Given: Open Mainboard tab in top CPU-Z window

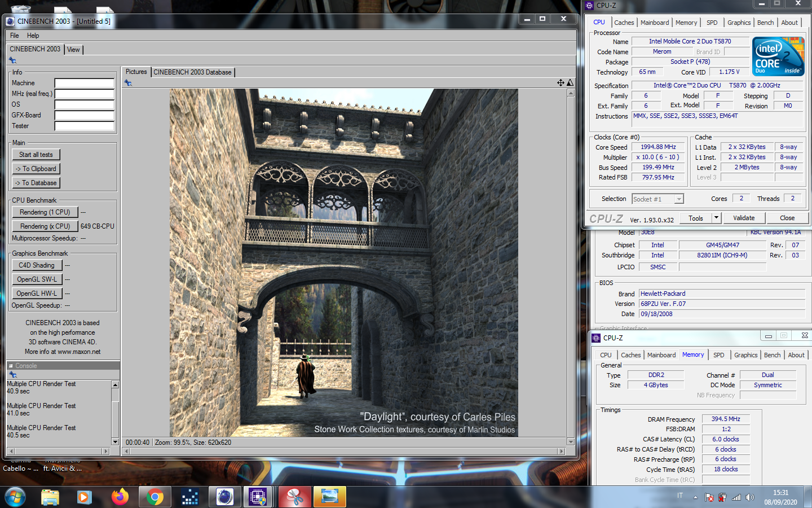Looking at the screenshot, I should pyautogui.click(x=655, y=23).
